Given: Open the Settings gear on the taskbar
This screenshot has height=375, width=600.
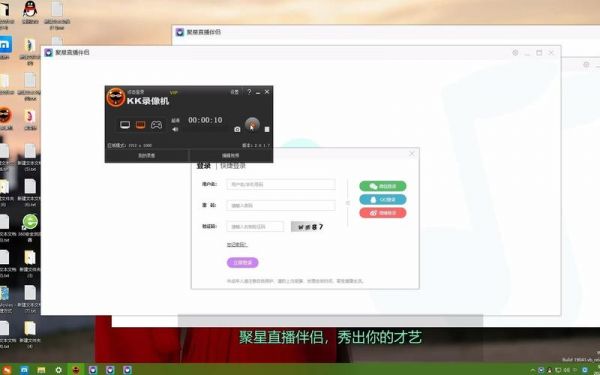Looking at the screenshot, I should [59, 370].
